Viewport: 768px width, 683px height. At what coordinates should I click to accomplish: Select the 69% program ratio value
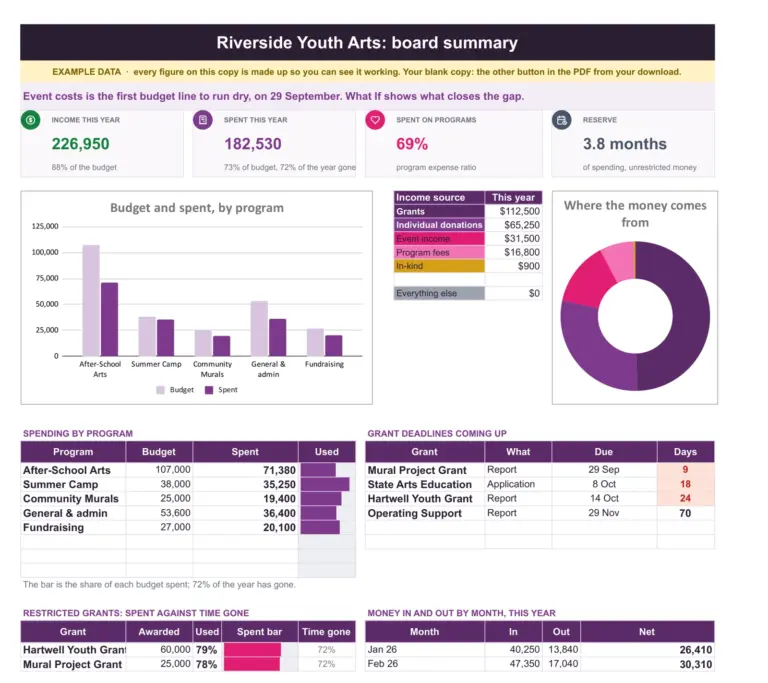(x=412, y=144)
